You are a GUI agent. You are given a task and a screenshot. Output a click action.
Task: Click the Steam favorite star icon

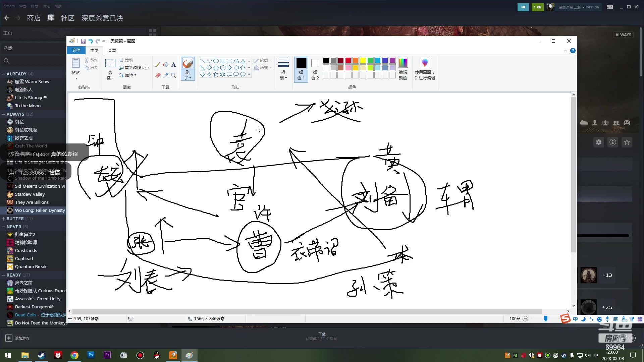tap(627, 142)
